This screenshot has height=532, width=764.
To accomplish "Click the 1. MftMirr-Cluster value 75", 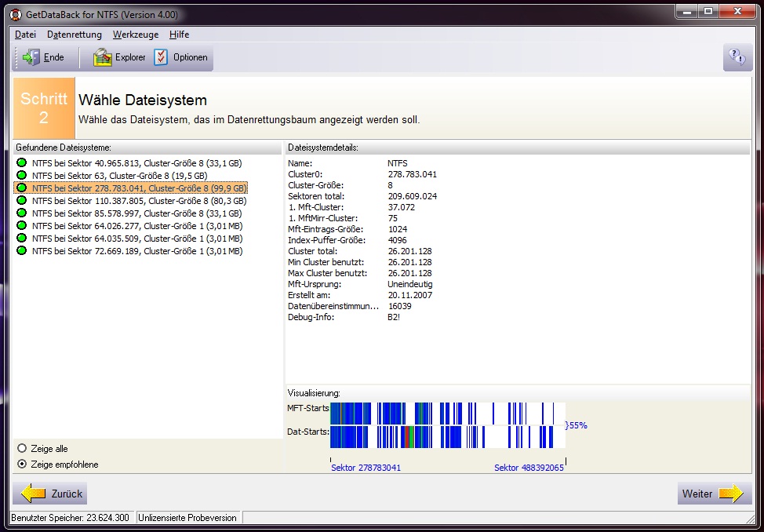I will [393, 218].
